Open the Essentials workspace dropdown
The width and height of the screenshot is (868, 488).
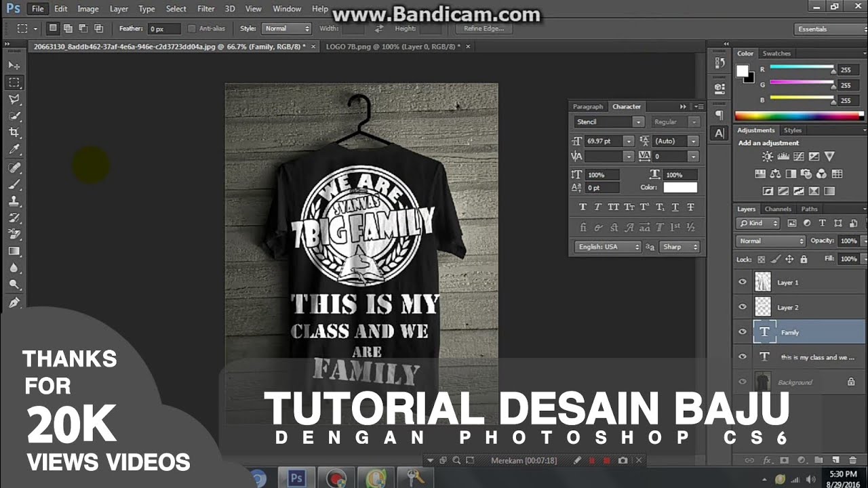[x=830, y=29]
